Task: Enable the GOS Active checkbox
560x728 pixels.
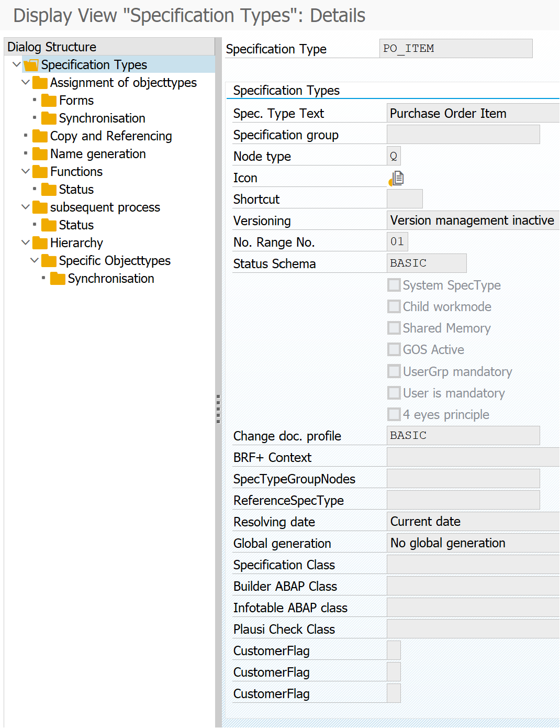Action: pos(394,350)
